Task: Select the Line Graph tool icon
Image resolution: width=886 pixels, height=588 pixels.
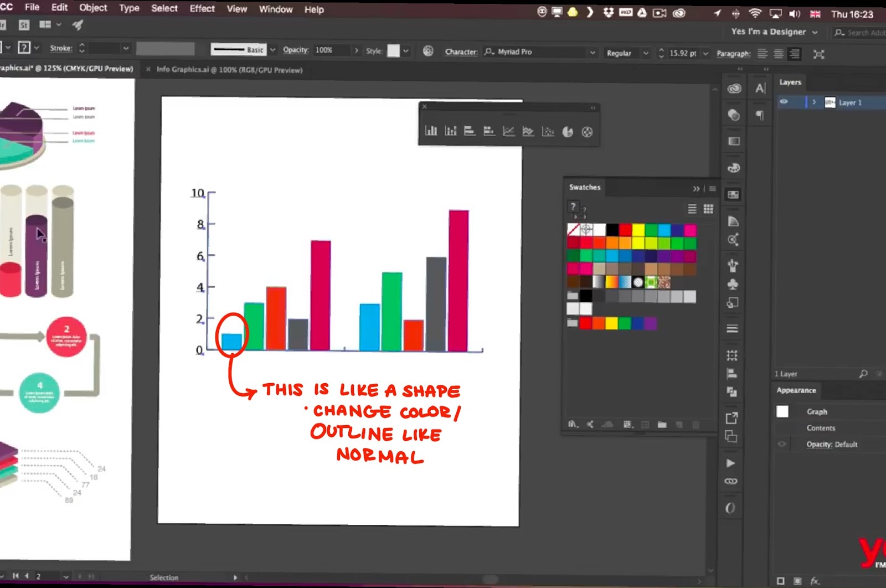Action: click(508, 132)
